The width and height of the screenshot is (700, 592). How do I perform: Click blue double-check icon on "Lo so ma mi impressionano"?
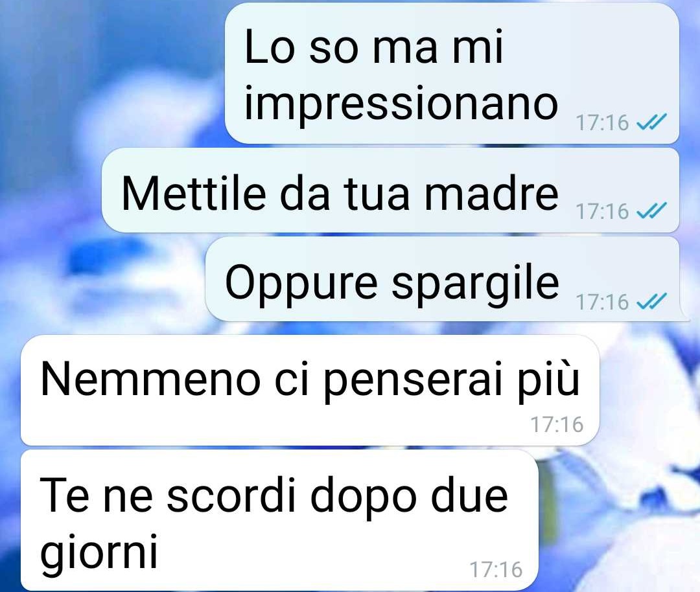(x=651, y=121)
